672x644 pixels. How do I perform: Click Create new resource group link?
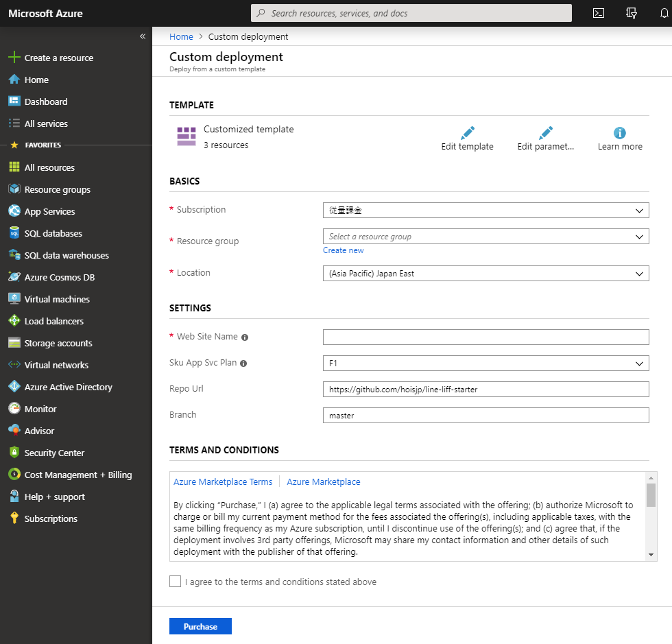click(x=344, y=250)
